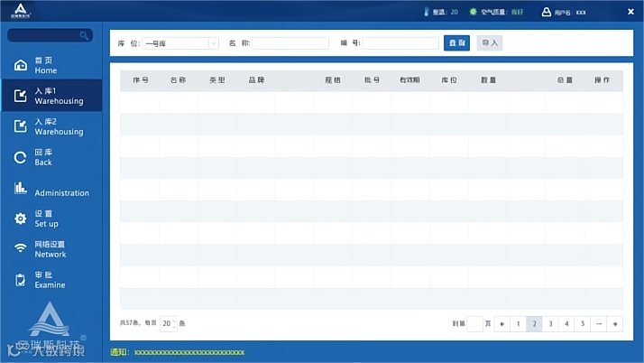Open the Back menu item
The width and height of the screenshot is (644, 363).
51,157
